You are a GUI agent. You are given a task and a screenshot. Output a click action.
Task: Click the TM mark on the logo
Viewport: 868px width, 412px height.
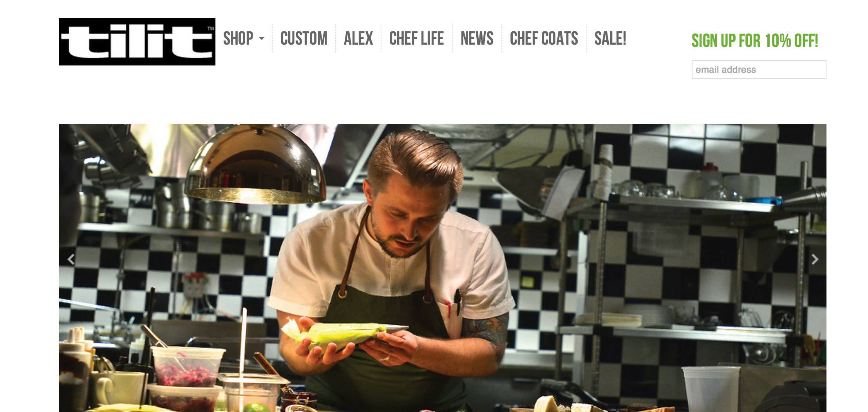point(211,29)
